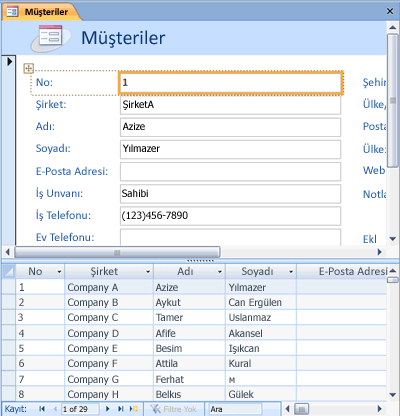Click the Ev Telefonu input field
Viewport: 400px width, 416px height.
pos(230,237)
